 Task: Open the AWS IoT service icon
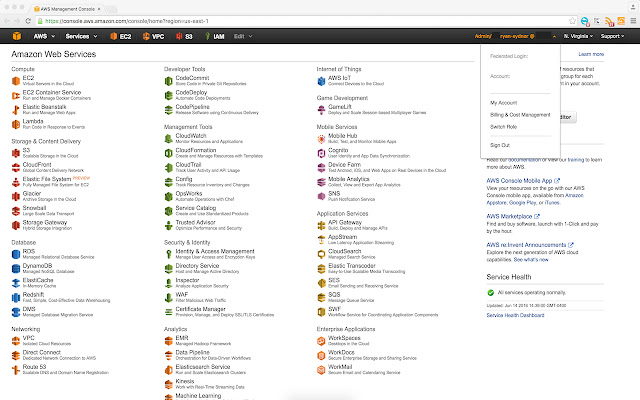point(321,81)
